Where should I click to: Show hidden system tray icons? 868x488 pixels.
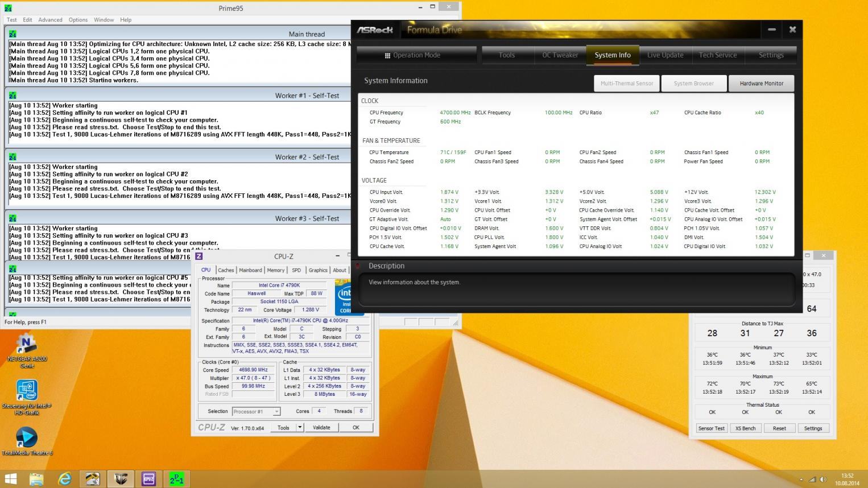pos(801,479)
